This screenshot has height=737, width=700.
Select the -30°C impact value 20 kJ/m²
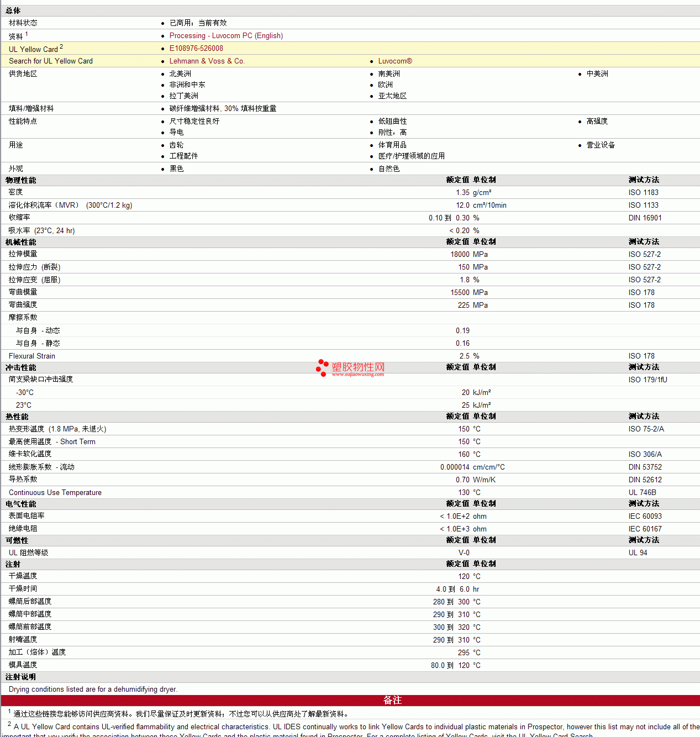tap(476, 392)
